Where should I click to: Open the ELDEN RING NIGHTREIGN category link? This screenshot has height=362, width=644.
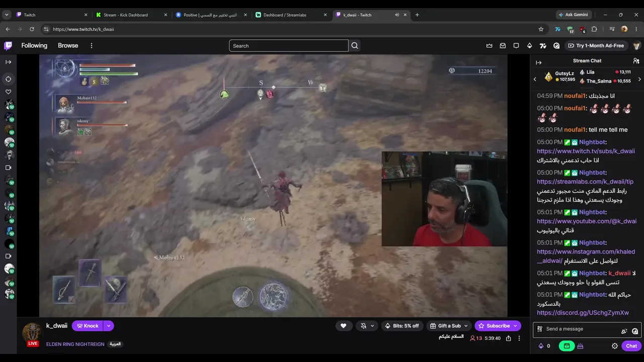75,344
